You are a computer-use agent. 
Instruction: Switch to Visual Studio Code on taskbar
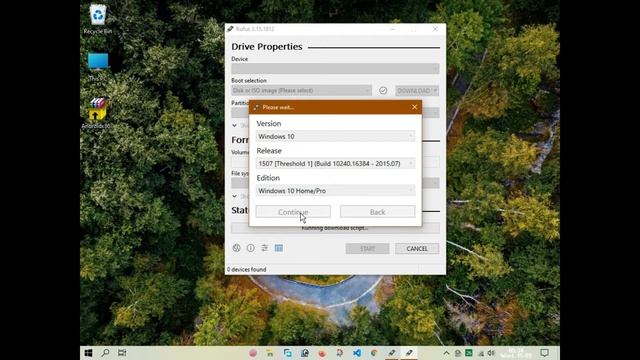pyautogui.click(x=357, y=353)
